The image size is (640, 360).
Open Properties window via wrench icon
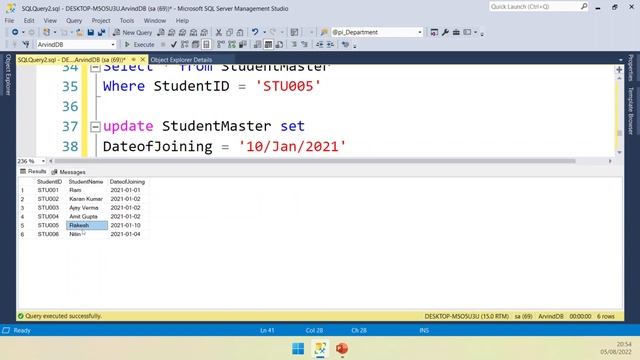[445, 32]
